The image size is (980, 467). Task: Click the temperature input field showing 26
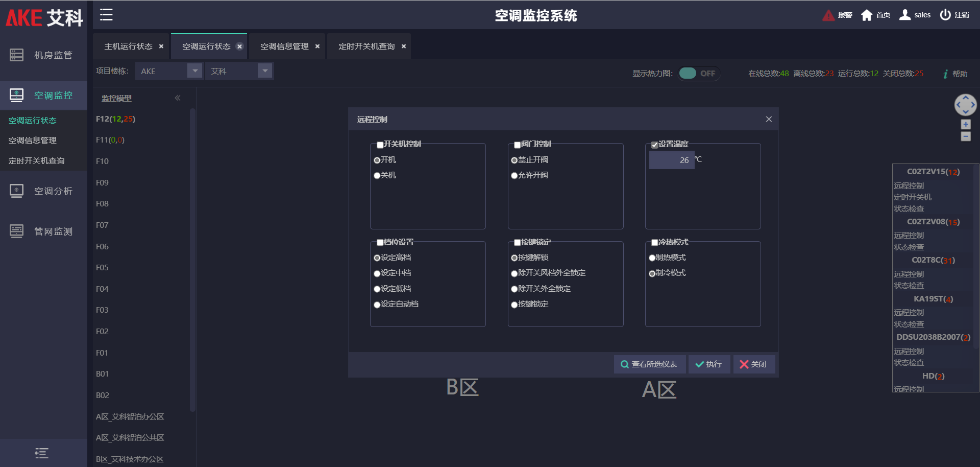pyautogui.click(x=671, y=160)
